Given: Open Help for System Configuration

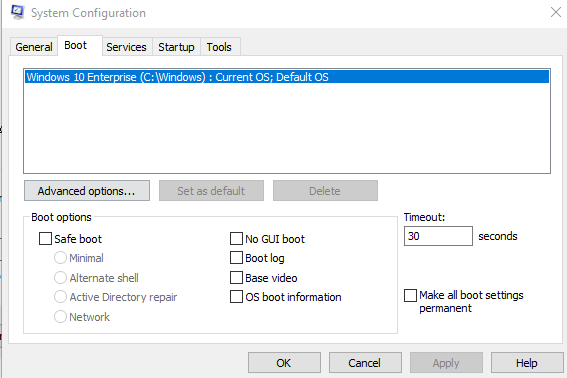Looking at the screenshot, I should [x=527, y=363].
